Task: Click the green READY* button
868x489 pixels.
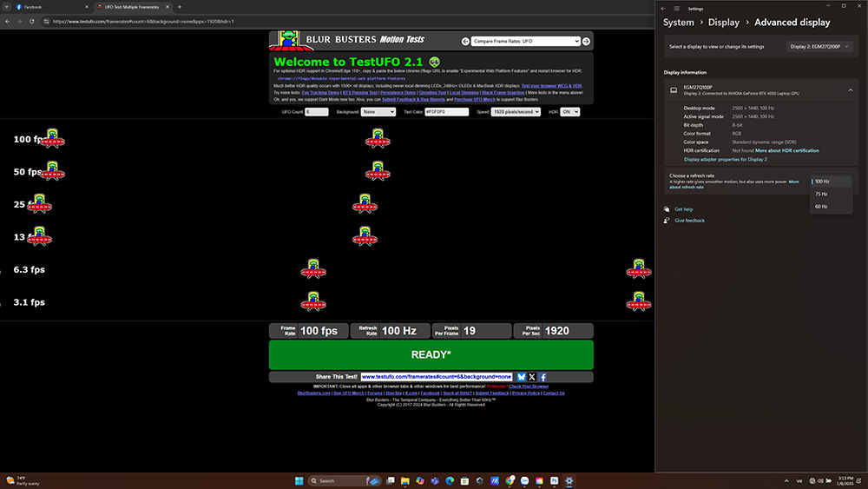Action: [431, 354]
